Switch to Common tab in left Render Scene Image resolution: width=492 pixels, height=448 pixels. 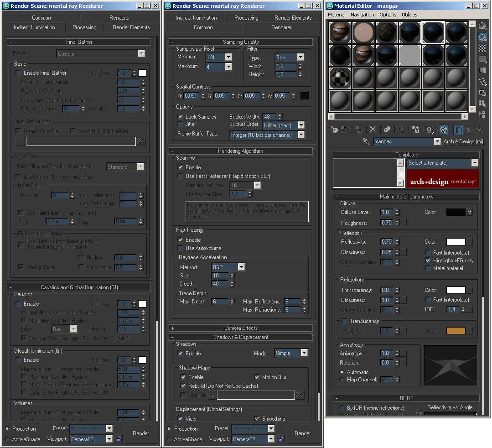click(41, 18)
